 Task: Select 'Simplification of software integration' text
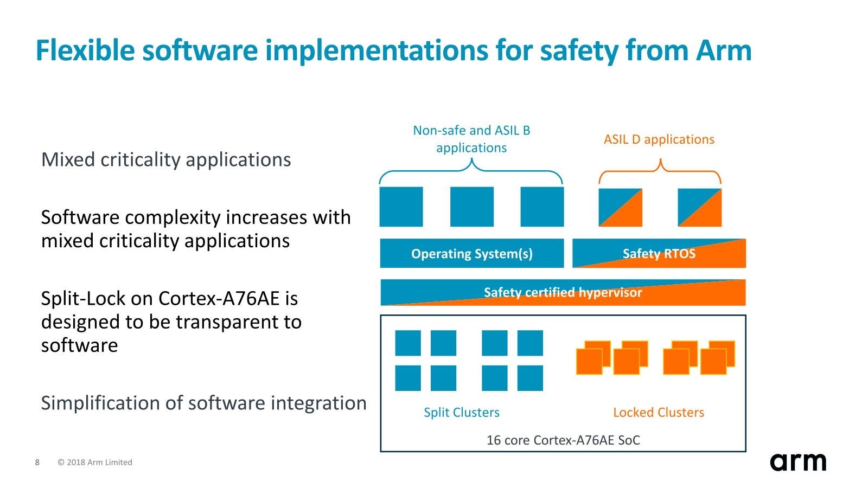coord(204,403)
